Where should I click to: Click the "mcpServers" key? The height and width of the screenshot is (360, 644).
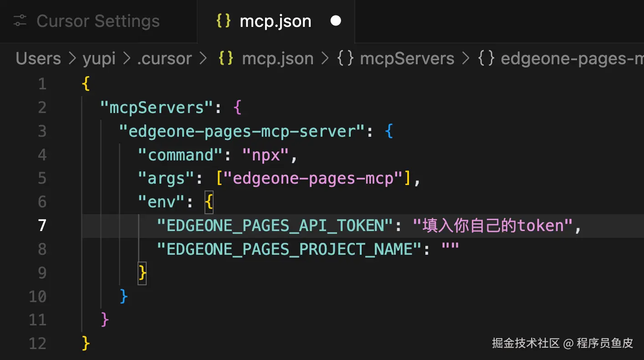[157, 108]
